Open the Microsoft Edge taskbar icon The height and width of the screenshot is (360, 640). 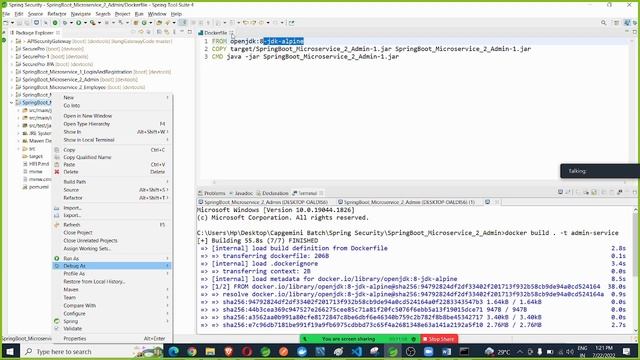173,351
